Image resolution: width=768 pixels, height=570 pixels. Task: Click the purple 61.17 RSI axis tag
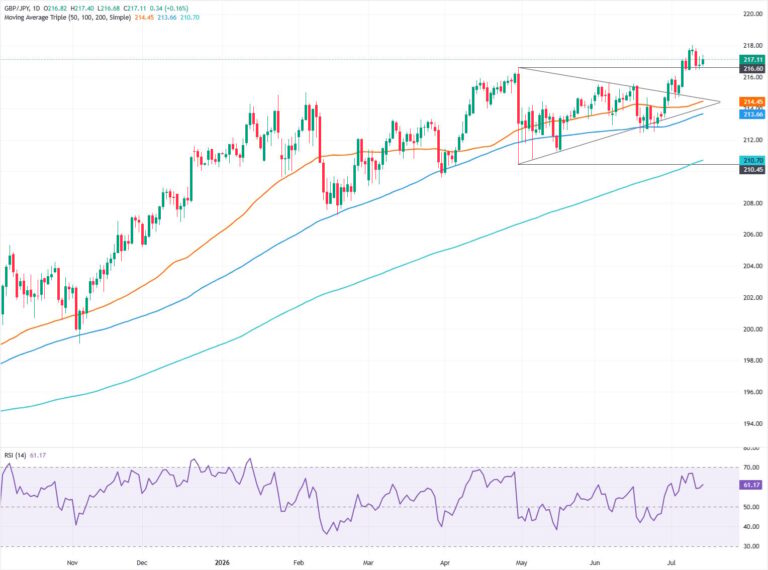coord(750,485)
